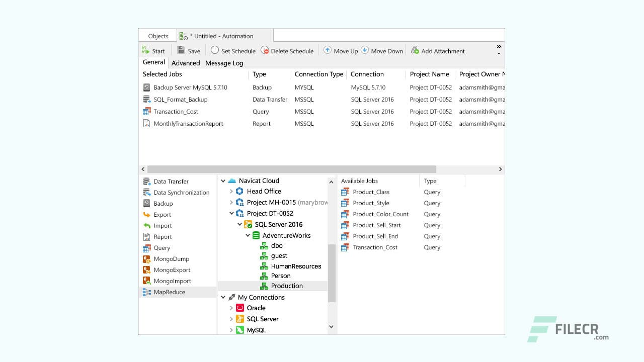Collapse the Navicat Cloud tree node
Image resolution: width=644 pixels, height=362 pixels.
pyautogui.click(x=223, y=181)
